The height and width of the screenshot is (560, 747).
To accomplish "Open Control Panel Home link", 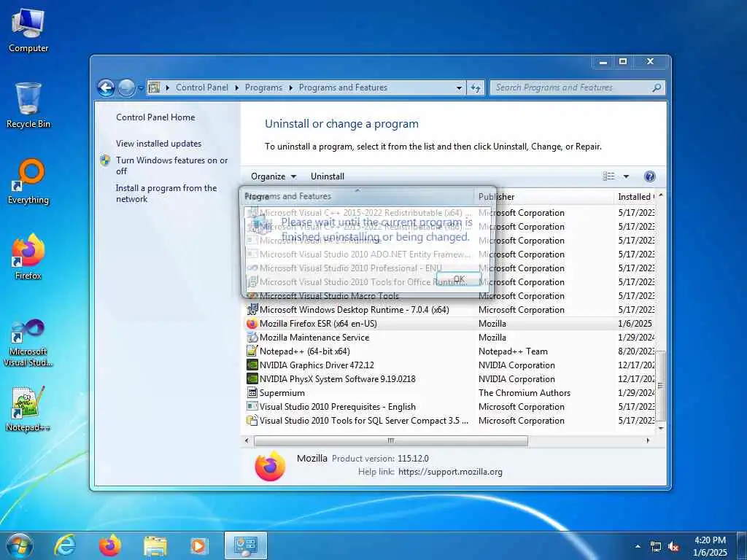I will pos(155,117).
